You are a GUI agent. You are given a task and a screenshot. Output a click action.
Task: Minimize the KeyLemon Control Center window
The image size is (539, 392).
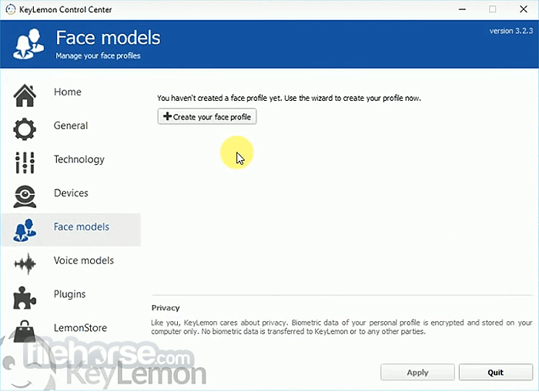[462, 9]
